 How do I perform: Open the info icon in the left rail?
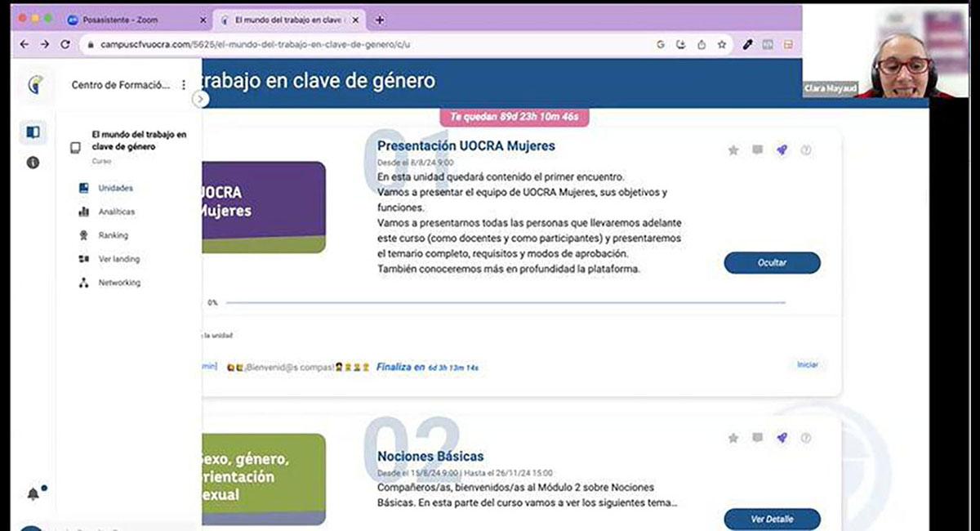click(33, 163)
